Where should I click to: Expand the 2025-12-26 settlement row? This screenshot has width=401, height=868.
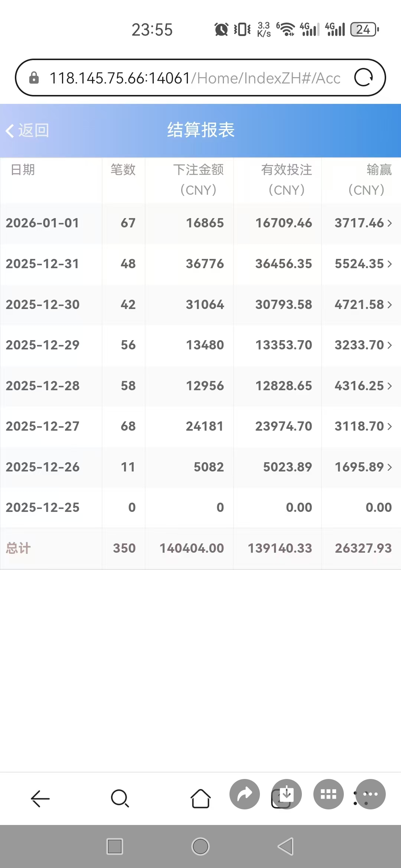pos(389,467)
